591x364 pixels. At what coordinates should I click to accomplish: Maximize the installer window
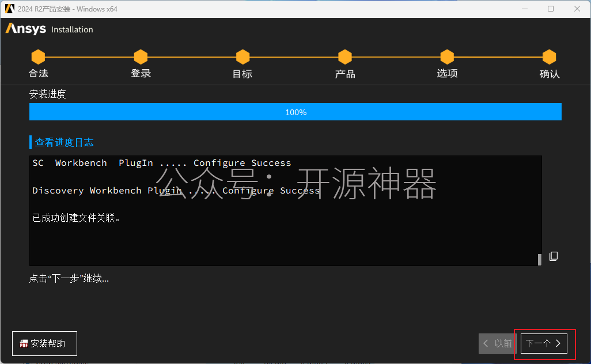(x=551, y=9)
